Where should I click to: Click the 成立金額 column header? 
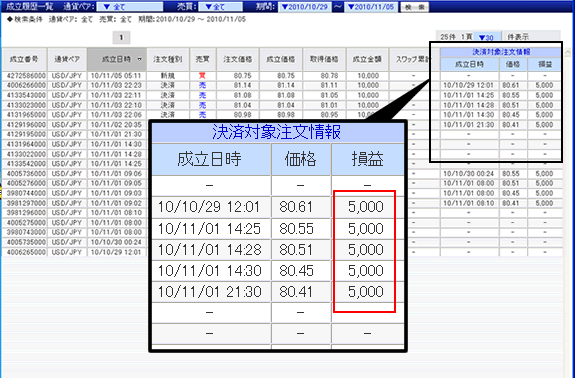(367, 59)
